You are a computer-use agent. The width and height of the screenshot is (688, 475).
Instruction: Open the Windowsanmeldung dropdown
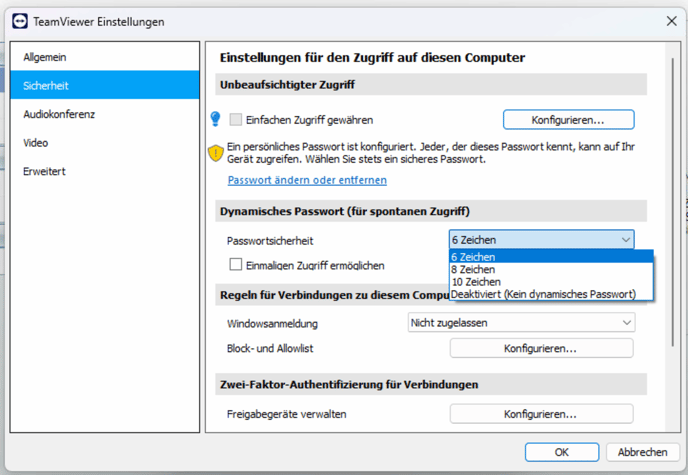point(520,322)
